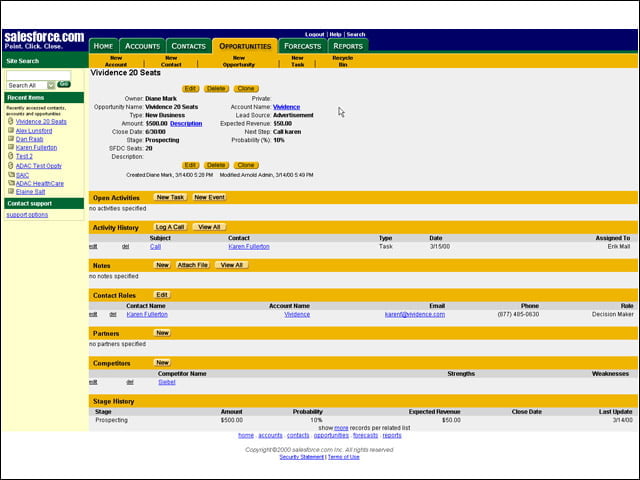Image resolution: width=640 pixels, height=480 pixels.
Task: Click the karenf@vividence.com email link
Action: coord(415,314)
